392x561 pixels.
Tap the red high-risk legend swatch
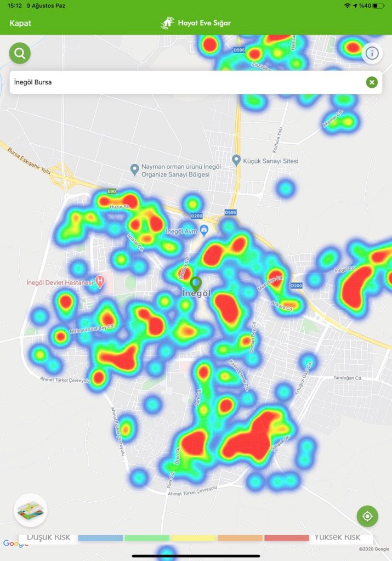[286, 538]
